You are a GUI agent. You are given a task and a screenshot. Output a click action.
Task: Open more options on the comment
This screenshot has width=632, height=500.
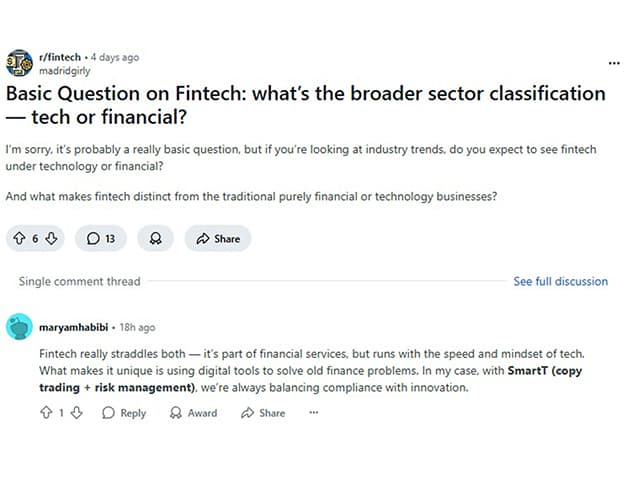tap(313, 413)
